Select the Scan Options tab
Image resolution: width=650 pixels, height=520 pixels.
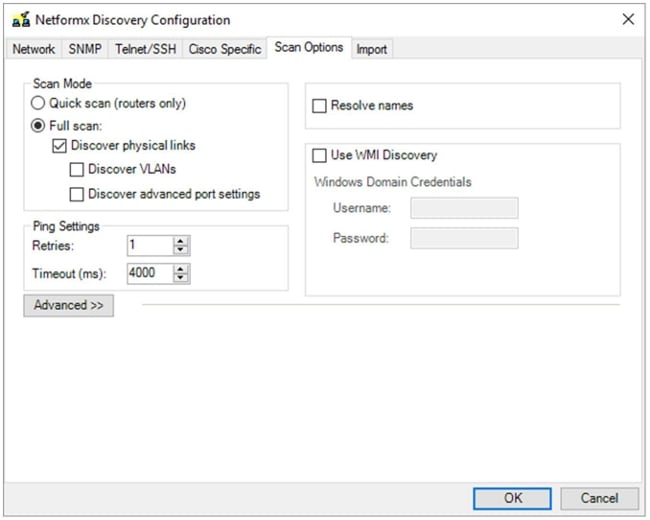click(x=309, y=47)
